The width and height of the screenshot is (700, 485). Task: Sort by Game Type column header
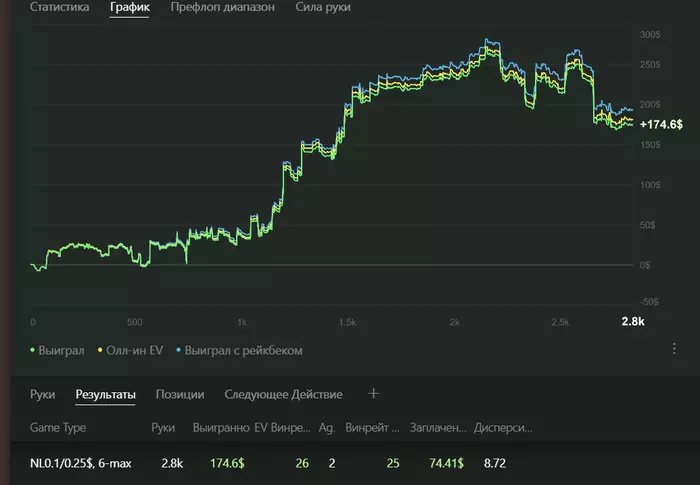(58, 428)
